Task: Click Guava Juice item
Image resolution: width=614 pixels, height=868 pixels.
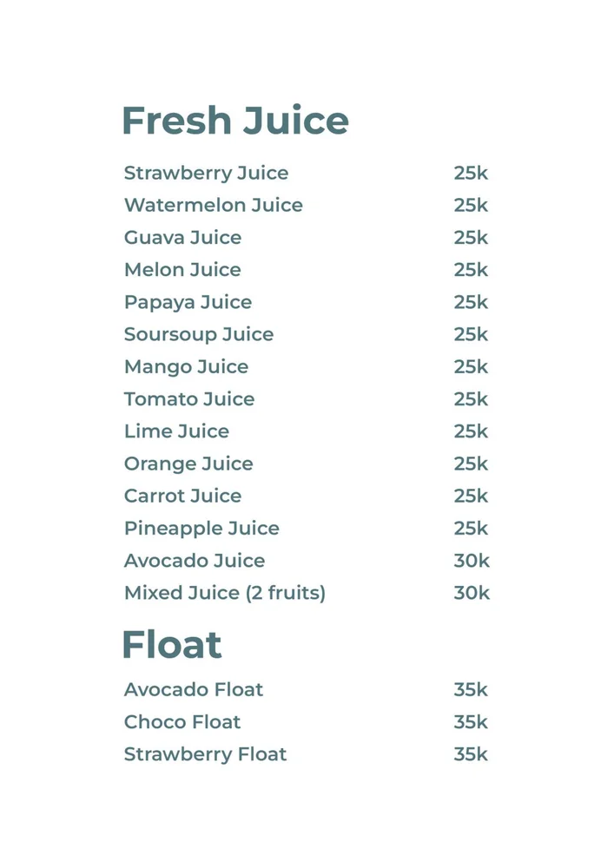Action: click(x=182, y=238)
